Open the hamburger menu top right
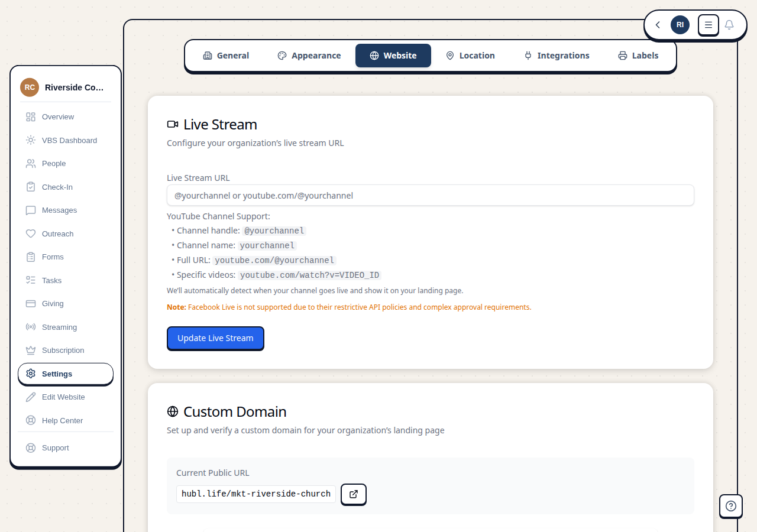 pos(708,25)
